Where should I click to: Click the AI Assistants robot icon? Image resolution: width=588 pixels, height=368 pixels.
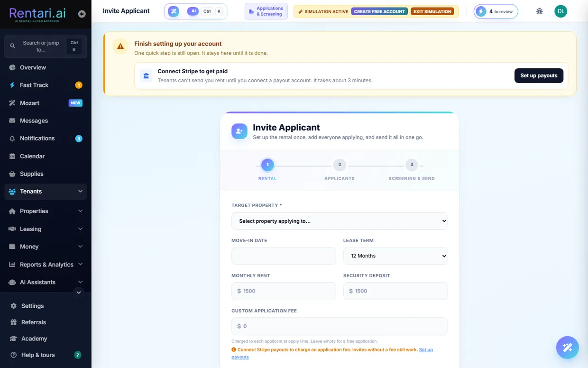point(12,282)
